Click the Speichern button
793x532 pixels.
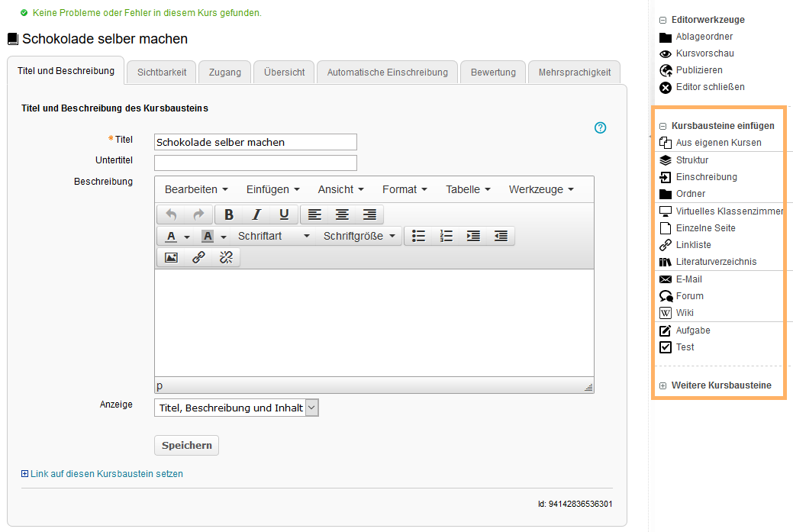click(186, 445)
